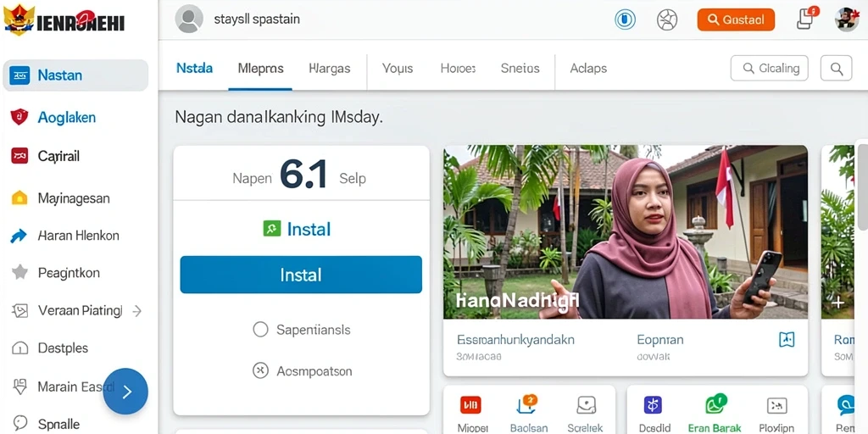The image size is (868, 434).
Task: Click the Screlrek icon
Action: (586, 405)
